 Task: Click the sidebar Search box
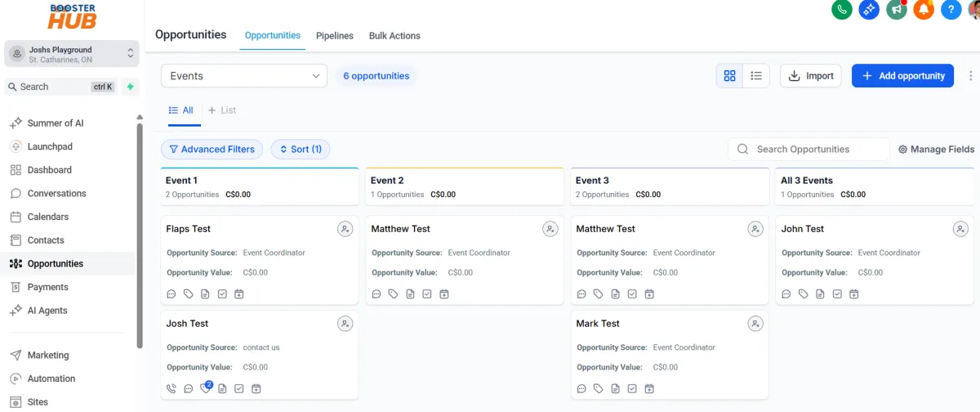click(x=62, y=87)
